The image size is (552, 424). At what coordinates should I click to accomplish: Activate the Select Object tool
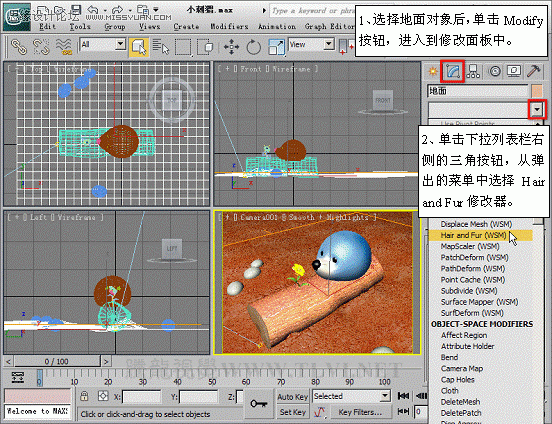pyautogui.click(x=139, y=47)
